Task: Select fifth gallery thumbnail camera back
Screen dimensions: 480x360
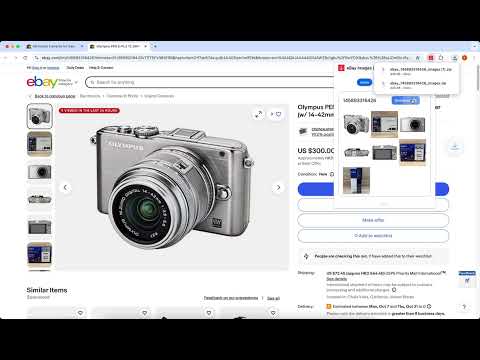Action: coord(40,227)
